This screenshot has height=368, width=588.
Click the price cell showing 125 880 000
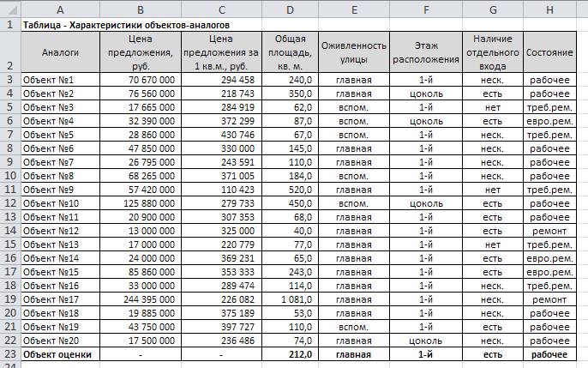coord(140,203)
